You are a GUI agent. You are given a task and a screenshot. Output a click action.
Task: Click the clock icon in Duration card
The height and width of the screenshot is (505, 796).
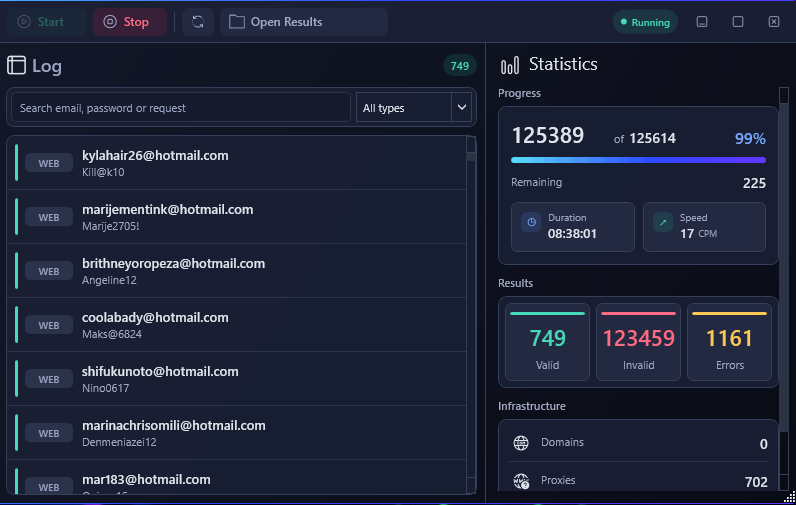[531, 222]
